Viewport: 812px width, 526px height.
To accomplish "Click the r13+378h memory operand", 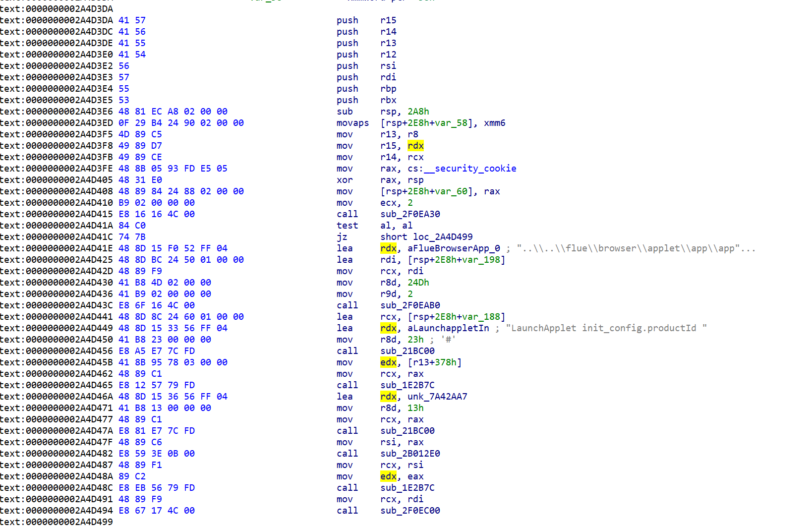I will (x=434, y=362).
